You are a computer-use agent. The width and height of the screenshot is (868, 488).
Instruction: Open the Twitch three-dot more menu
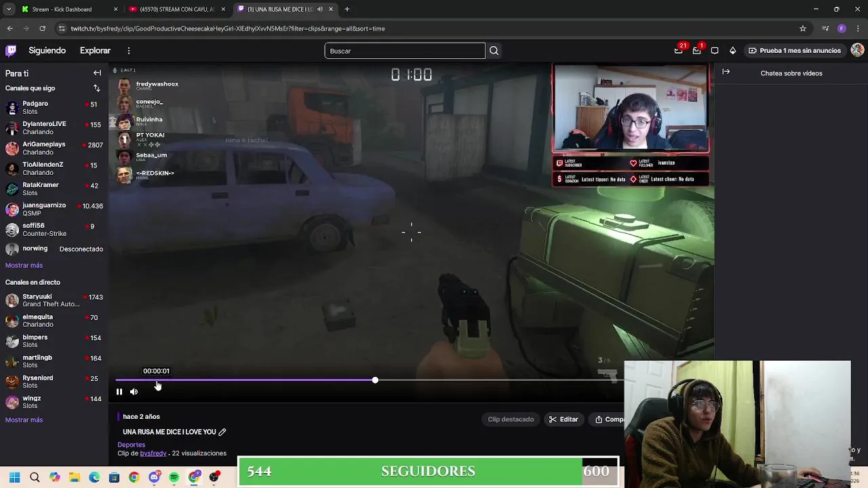pyautogui.click(x=128, y=50)
